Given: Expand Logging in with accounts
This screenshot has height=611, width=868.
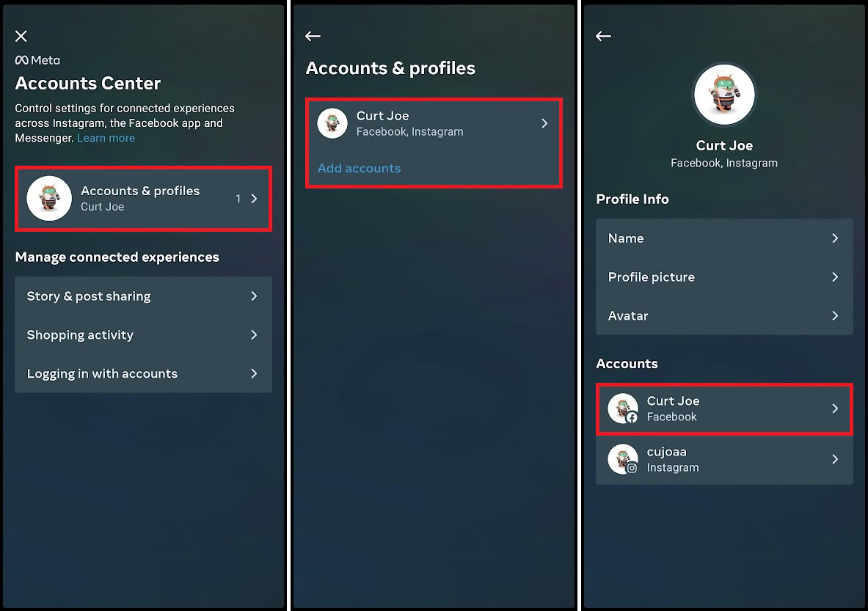Looking at the screenshot, I should (143, 373).
